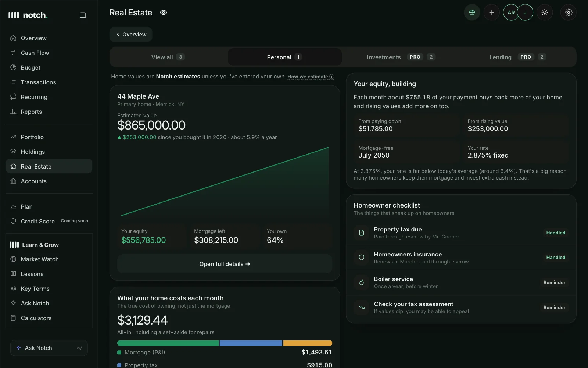Open Lessons in sidebar
The height and width of the screenshot is (368, 588).
tap(49, 274)
